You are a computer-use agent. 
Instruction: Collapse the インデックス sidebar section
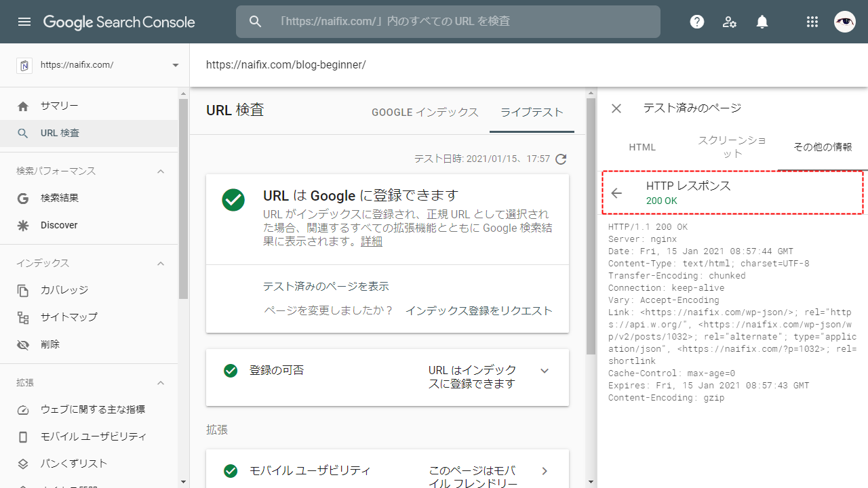tap(161, 264)
